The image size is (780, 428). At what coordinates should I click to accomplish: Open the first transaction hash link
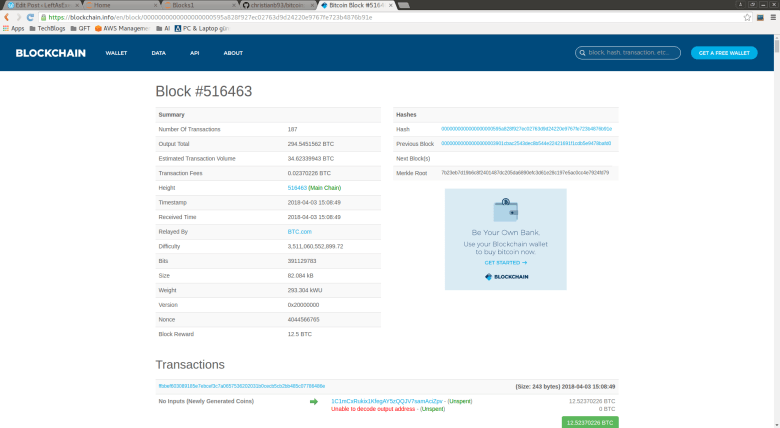pyautogui.click(x=242, y=386)
